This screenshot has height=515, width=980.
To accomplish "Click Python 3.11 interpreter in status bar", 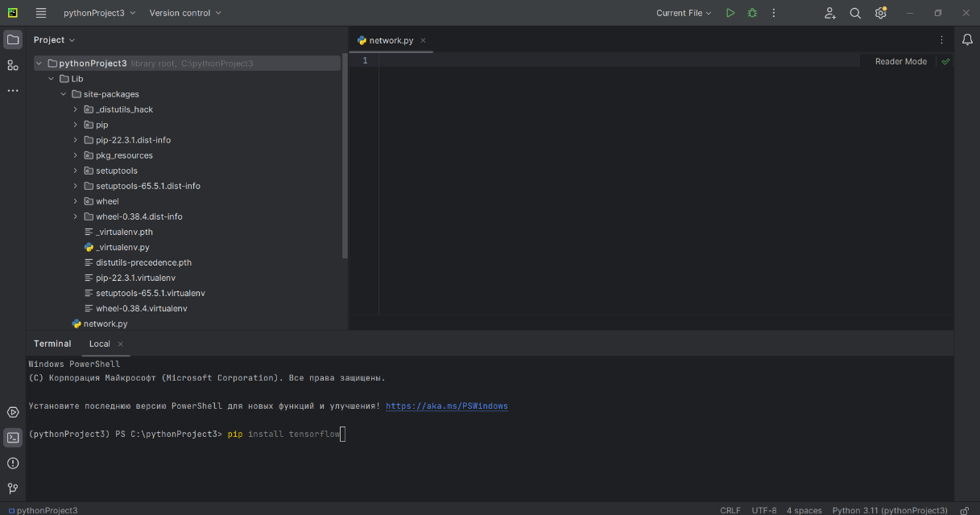I will [x=890, y=510].
